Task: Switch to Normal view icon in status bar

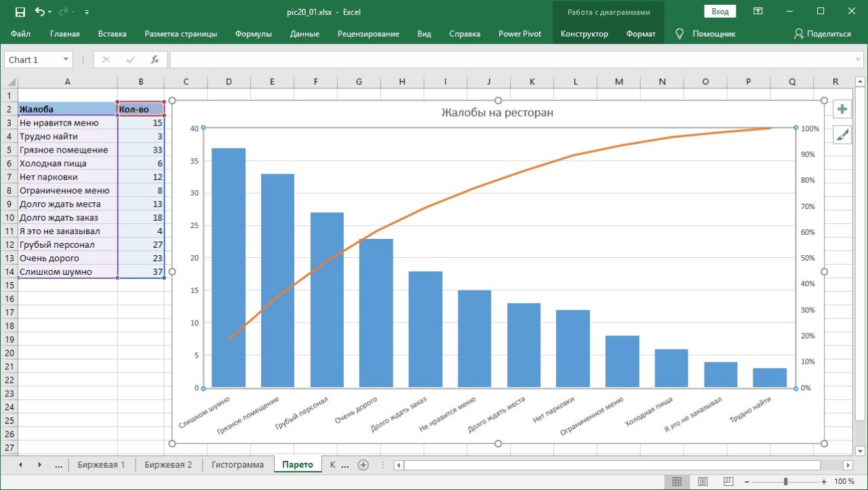Action: point(676,481)
